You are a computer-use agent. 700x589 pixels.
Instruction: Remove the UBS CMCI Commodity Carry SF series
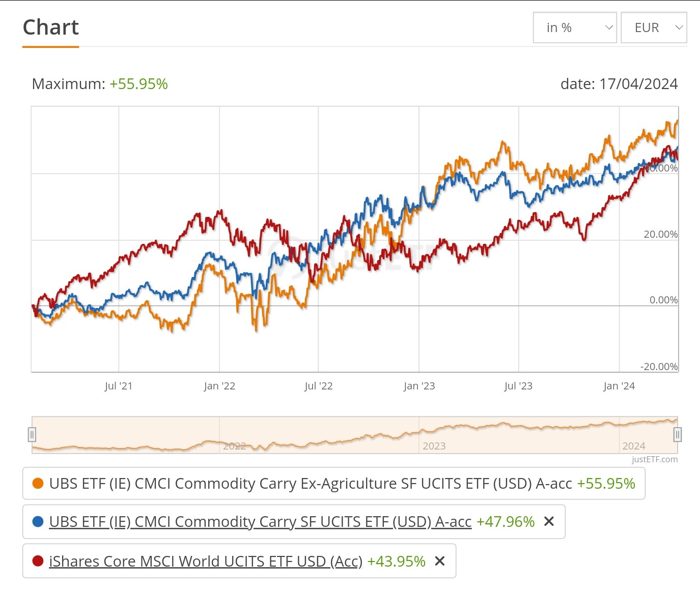(x=549, y=521)
